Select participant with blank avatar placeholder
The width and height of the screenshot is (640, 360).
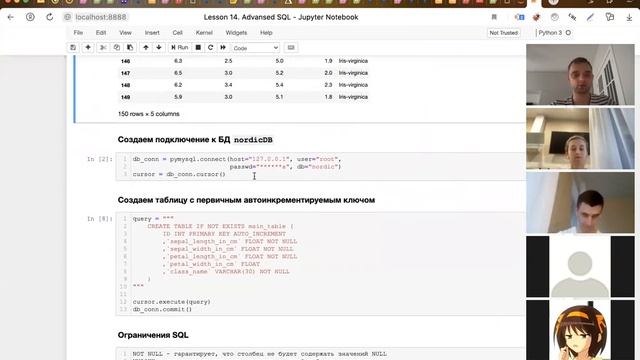[580, 267]
